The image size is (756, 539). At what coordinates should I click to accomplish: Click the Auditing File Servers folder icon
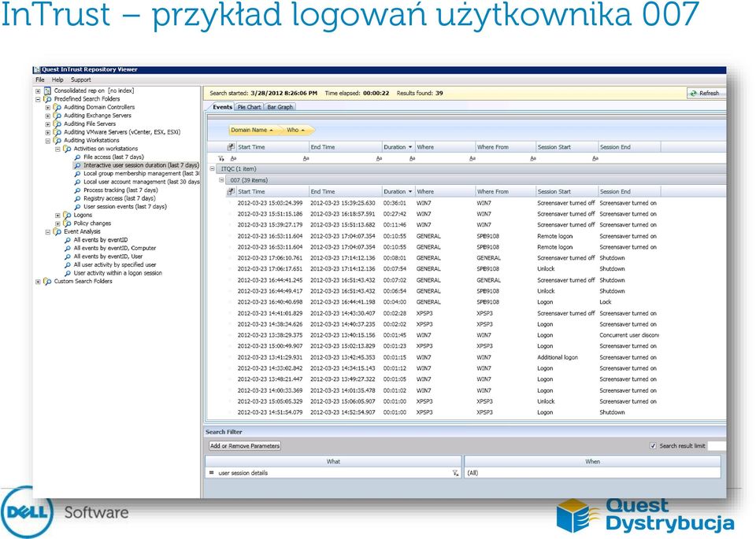pyautogui.click(x=57, y=124)
